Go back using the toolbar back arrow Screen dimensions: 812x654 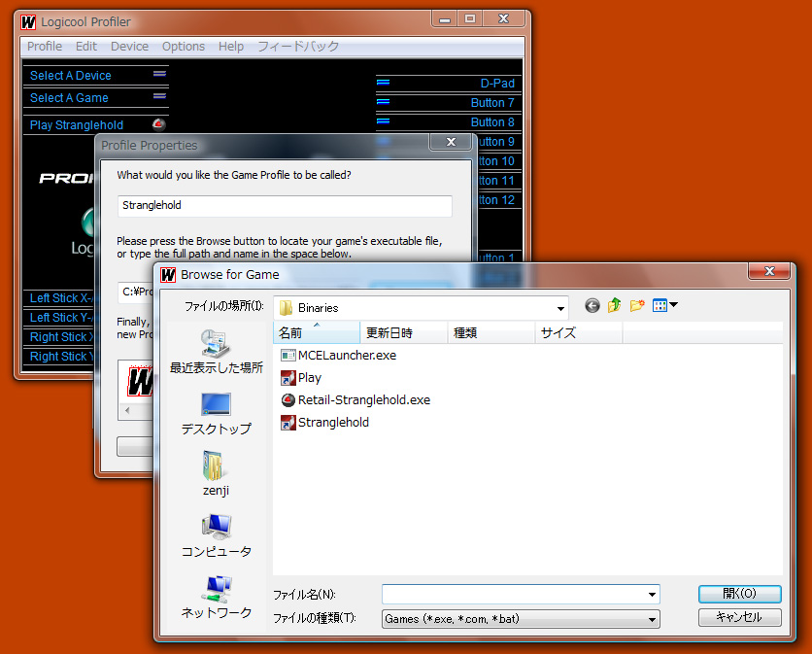click(x=592, y=306)
